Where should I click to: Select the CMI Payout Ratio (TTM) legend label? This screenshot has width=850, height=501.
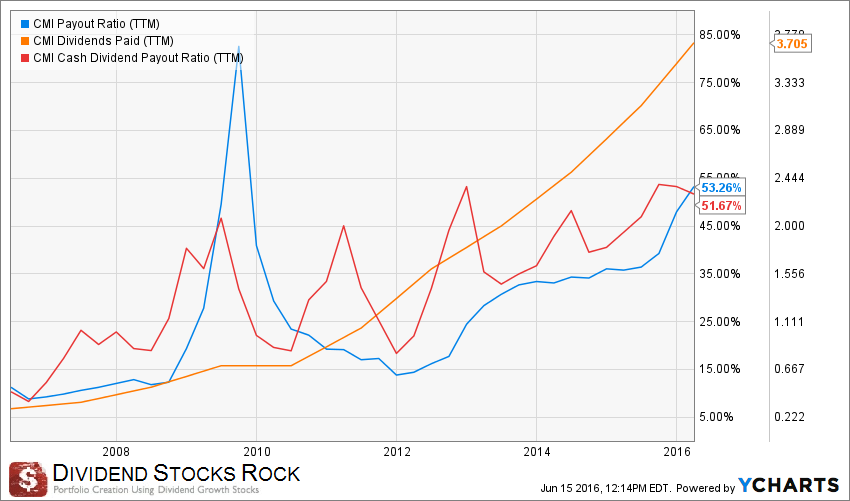(94, 24)
